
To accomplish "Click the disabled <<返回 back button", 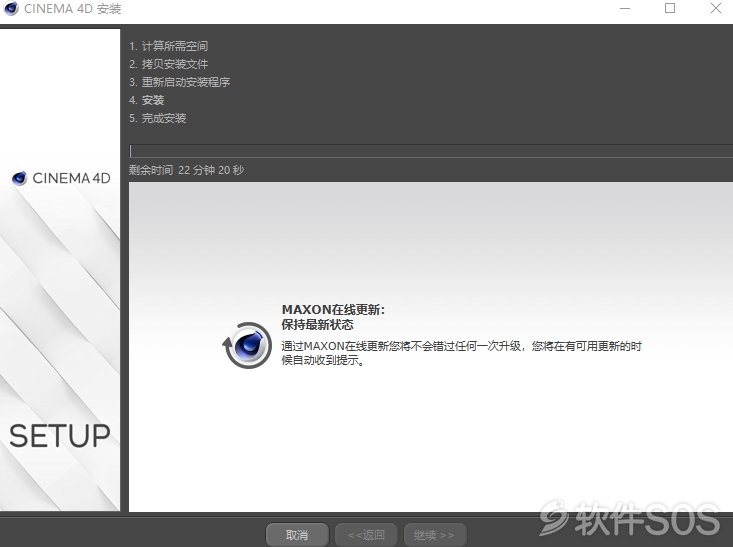I will pos(366,534).
